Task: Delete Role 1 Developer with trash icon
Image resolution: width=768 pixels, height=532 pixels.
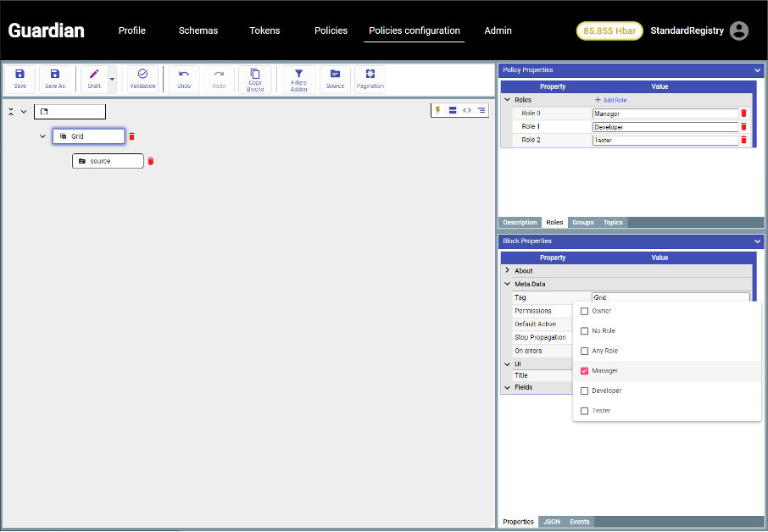Action: click(743, 127)
